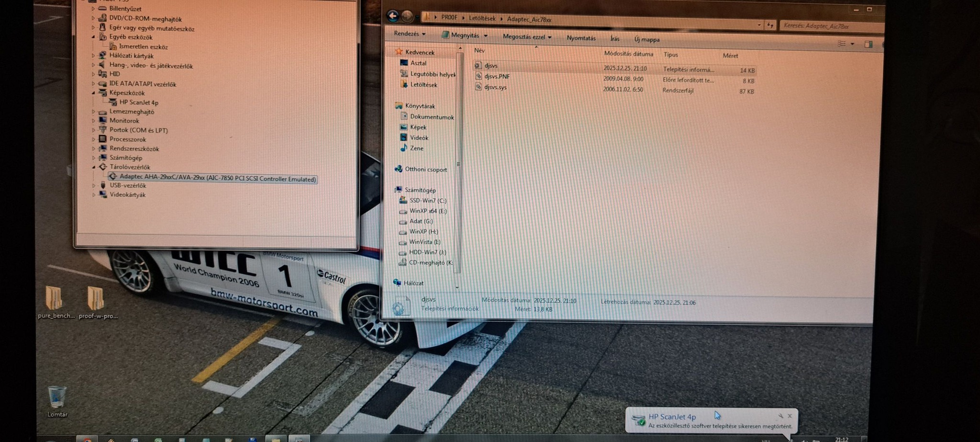Click the wrench options icon in the notification balloon
Image resolution: width=980 pixels, height=442 pixels.
[x=780, y=416]
